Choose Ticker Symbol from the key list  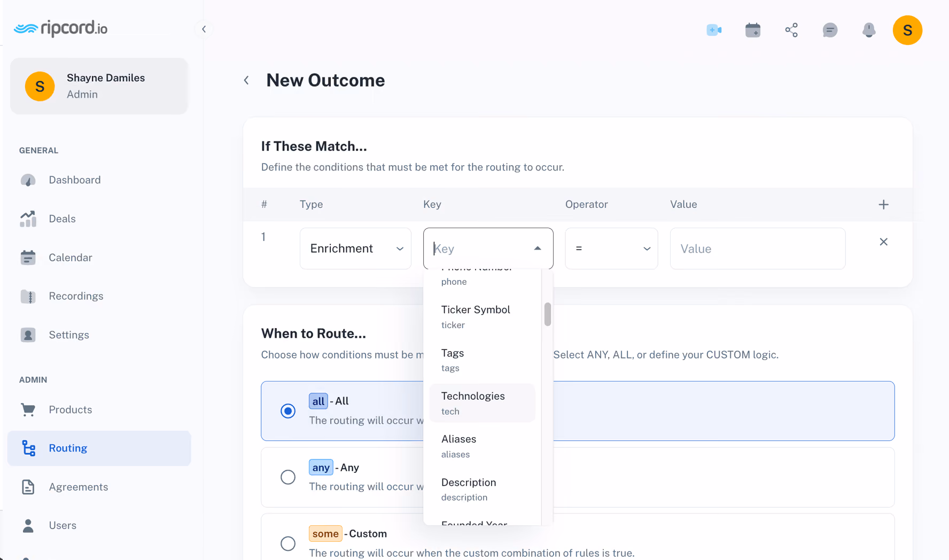[x=482, y=317]
